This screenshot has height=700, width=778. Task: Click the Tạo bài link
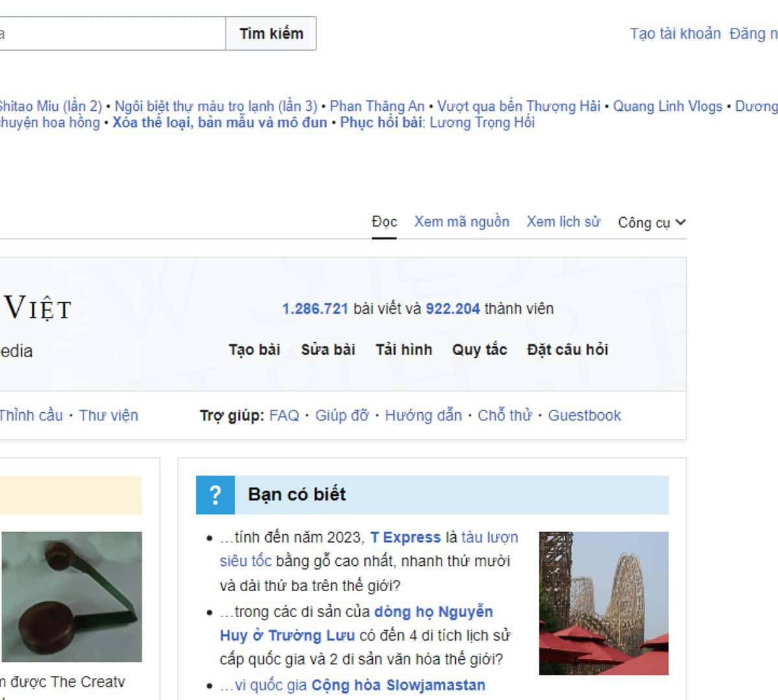(254, 350)
